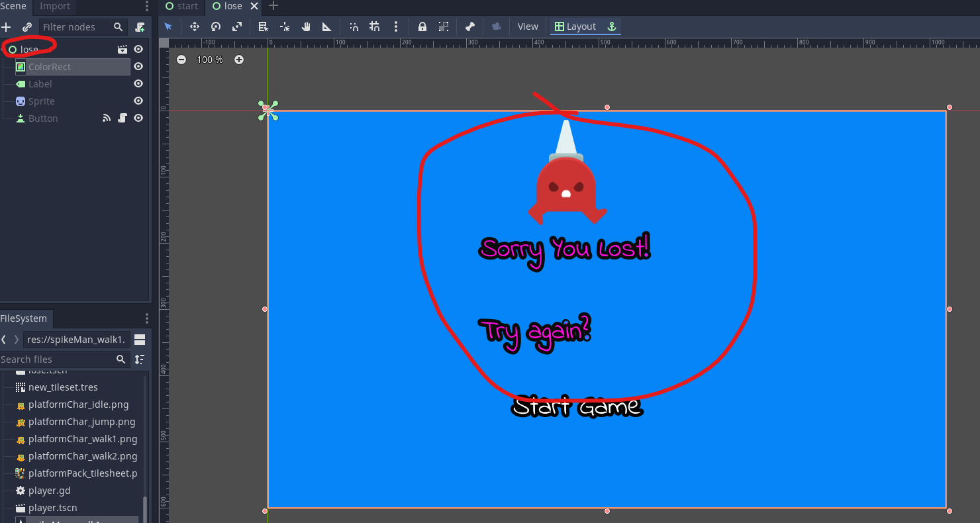980x523 pixels.
Task: Switch to the Import dock tab
Action: pos(55,6)
